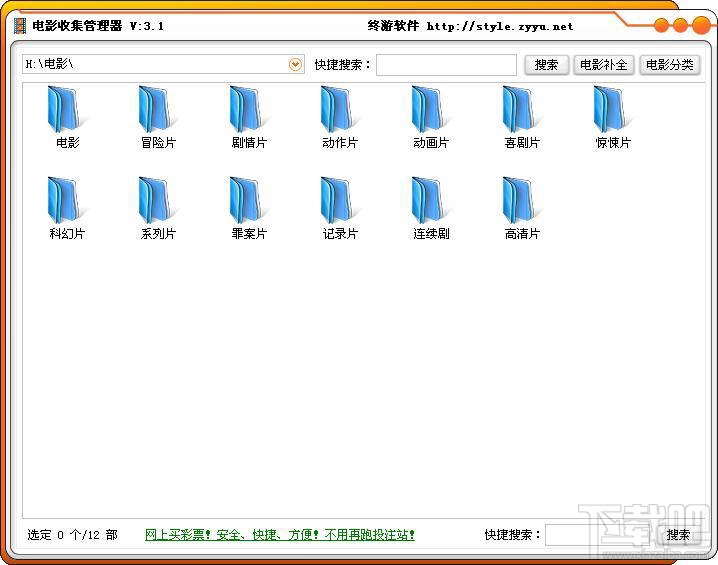
Task: Click the film strip app icon in title bar
Action: point(20,26)
